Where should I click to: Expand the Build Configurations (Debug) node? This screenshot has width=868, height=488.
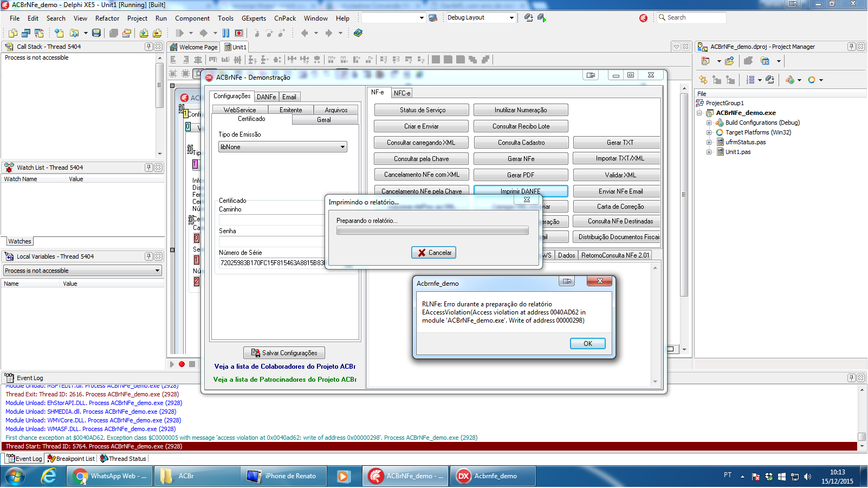pyautogui.click(x=709, y=123)
